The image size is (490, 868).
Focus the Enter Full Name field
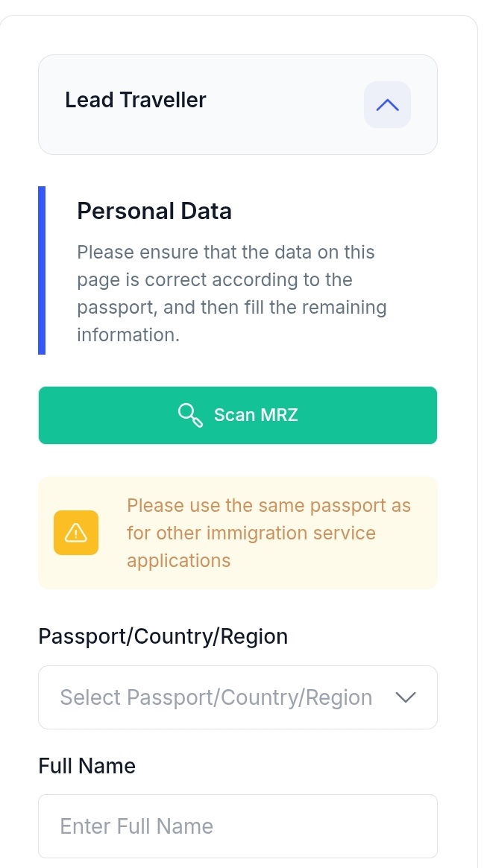click(x=237, y=826)
